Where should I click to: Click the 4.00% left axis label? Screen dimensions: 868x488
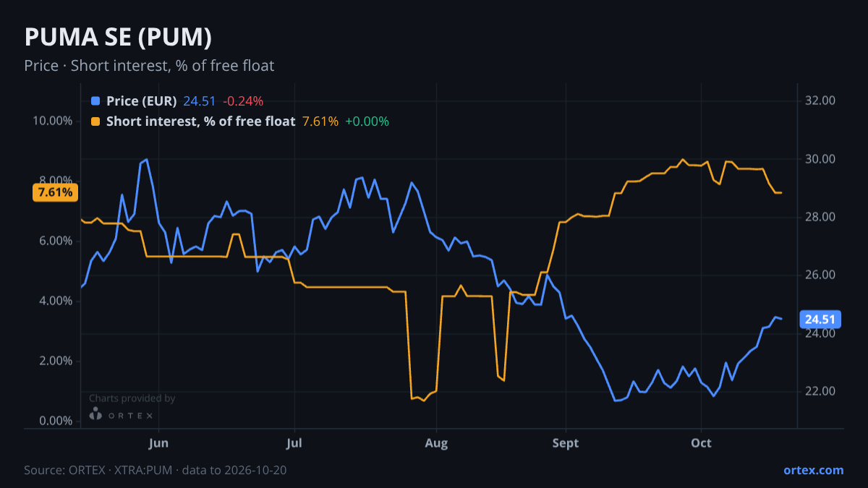(x=55, y=301)
